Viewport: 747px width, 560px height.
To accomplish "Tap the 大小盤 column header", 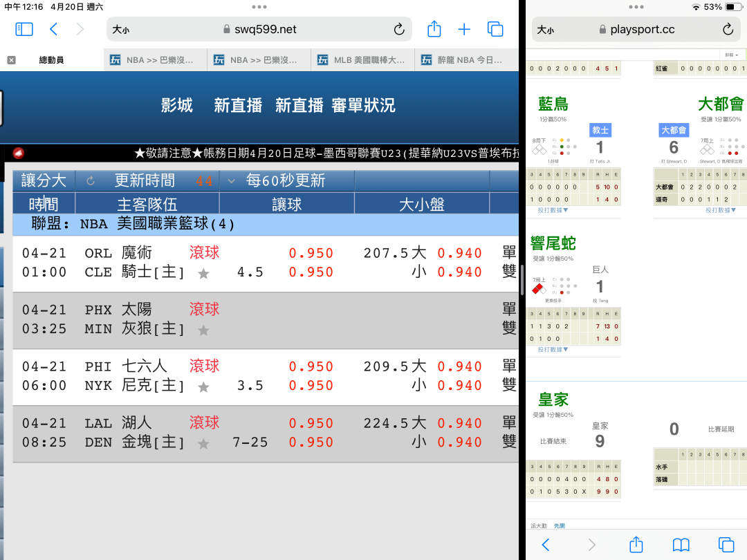I will (x=422, y=205).
